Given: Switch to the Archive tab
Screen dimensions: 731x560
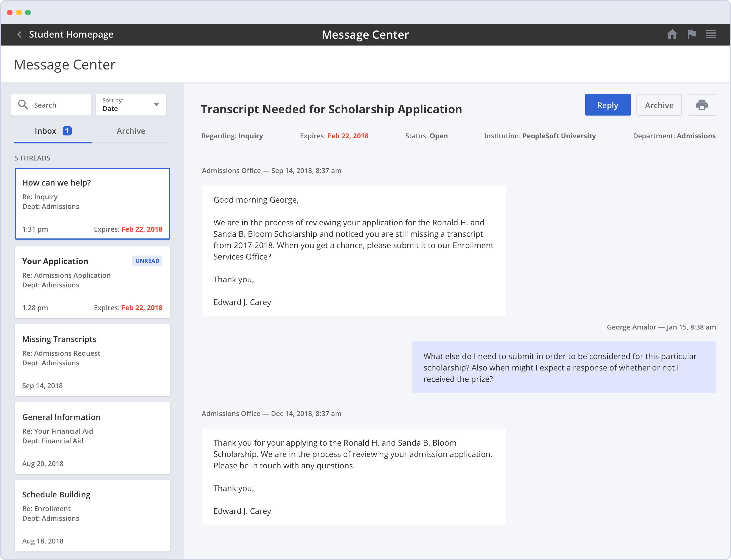Looking at the screenshot, I should pos(131,131).
